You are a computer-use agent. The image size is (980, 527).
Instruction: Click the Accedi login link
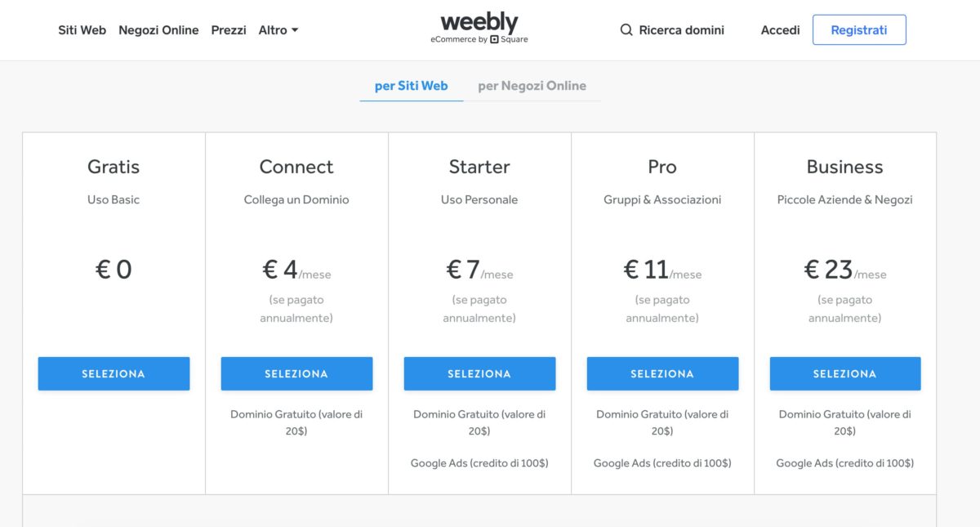(x=780, y=30)
